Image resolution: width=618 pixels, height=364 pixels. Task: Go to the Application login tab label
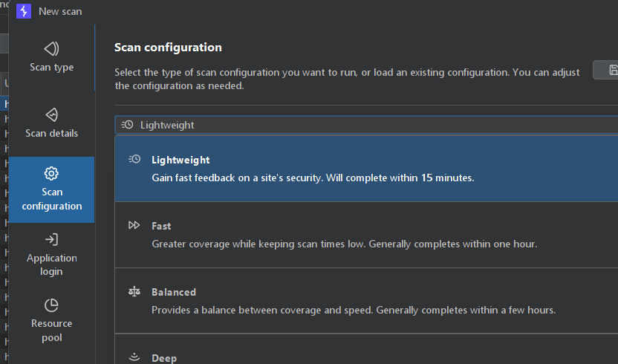point(51,264)
